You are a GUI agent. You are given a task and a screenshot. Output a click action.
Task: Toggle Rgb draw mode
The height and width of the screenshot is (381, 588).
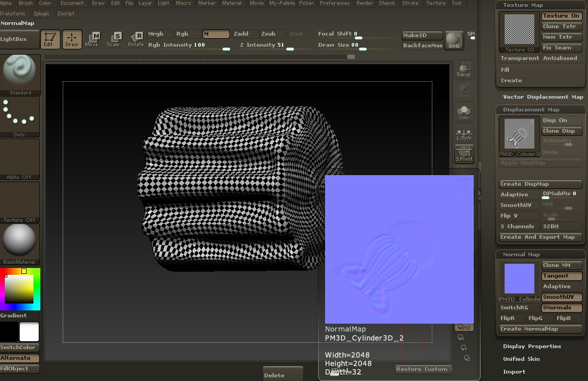pyautogui.click(x=188, y=34)
